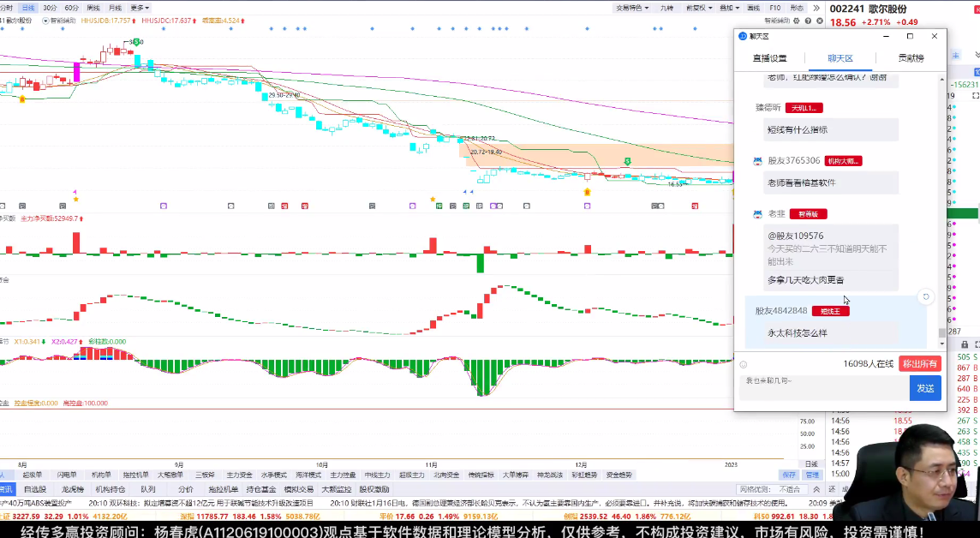Expand hidden toolbar items with double chevron
The image size is (980, 538).
[816, 8]
